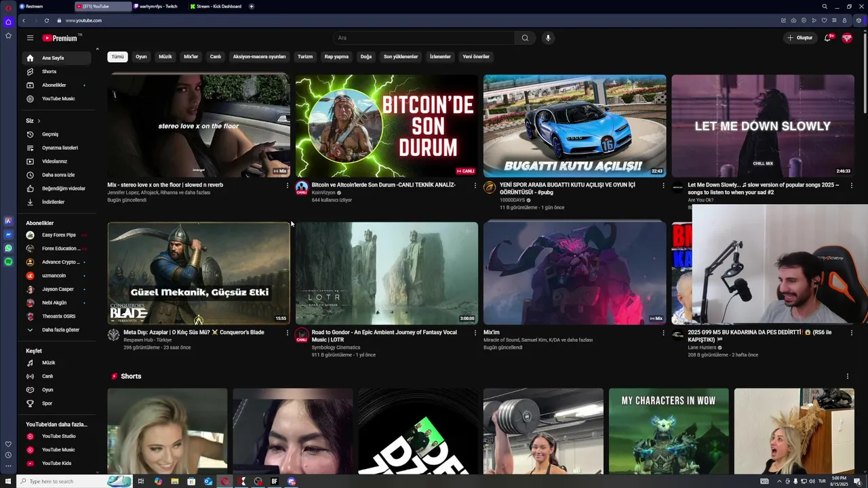Open Shorts from the sidebar

[x=57, y=71]
